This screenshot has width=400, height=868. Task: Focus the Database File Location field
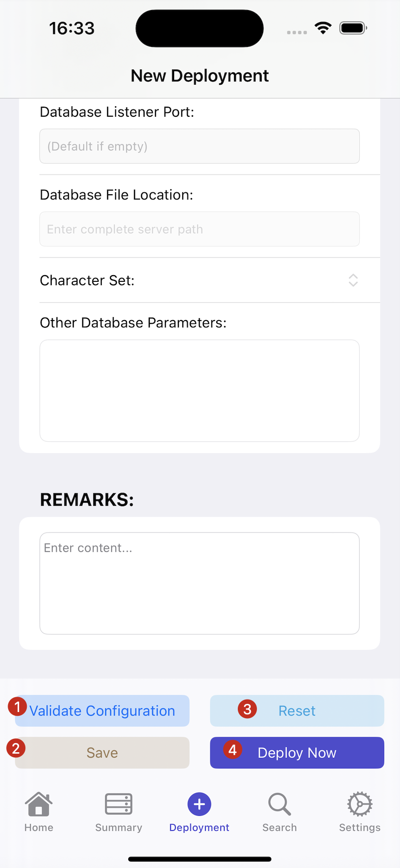[x=200, y=229]
